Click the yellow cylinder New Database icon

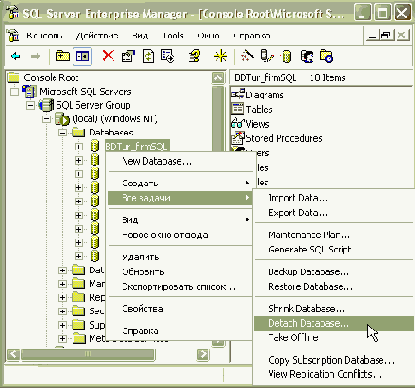coord(286,56)
